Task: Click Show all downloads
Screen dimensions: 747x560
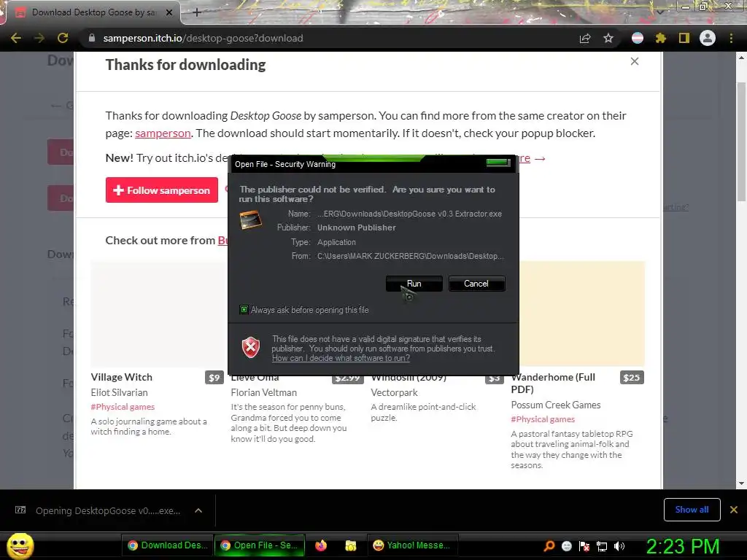Action: 692,510
